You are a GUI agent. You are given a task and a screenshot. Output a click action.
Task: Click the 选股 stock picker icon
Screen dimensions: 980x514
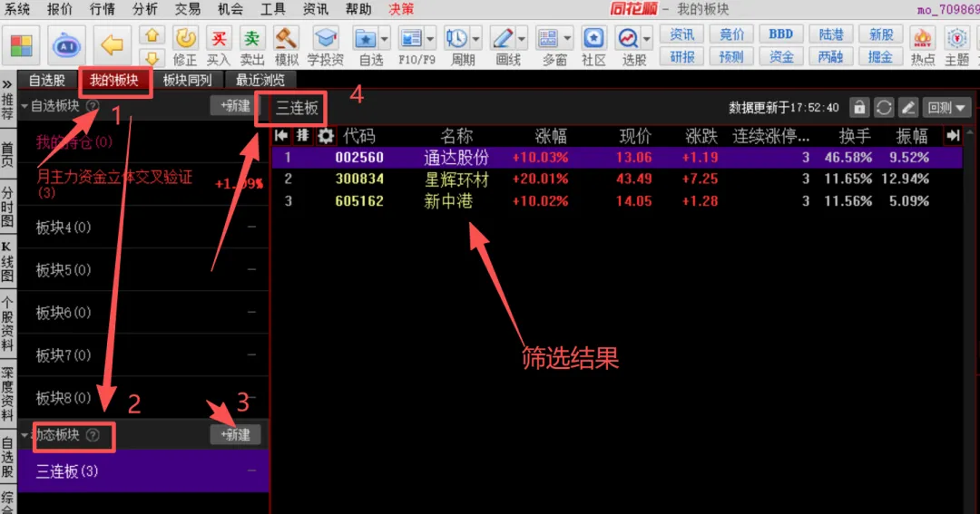[628, 39]
